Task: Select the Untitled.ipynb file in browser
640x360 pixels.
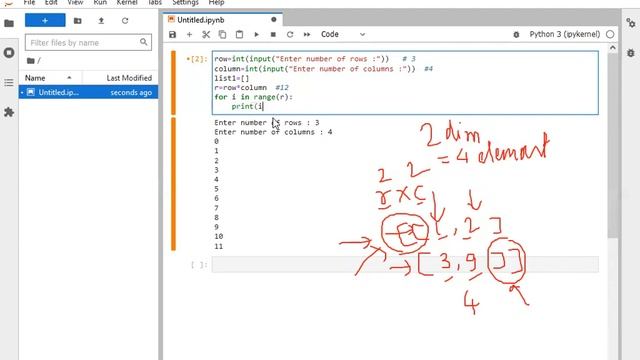Action: [x=89, y=93]
